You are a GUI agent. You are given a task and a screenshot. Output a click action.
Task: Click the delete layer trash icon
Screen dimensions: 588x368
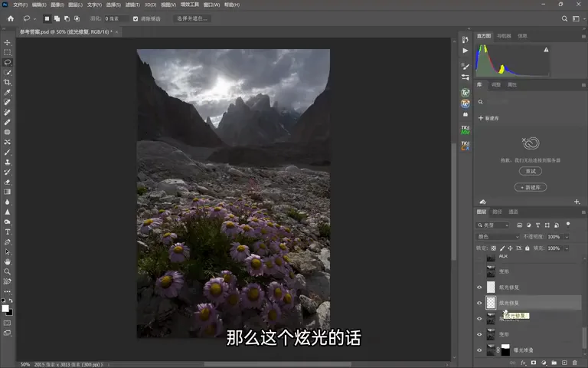(x=574, y=363)
